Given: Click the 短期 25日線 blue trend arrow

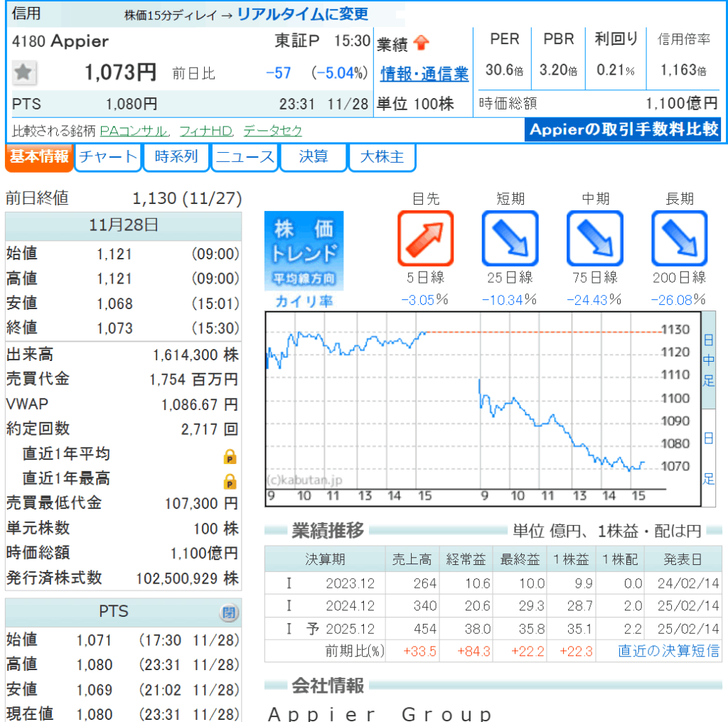Looking at the screenshot, I should 510,238.
